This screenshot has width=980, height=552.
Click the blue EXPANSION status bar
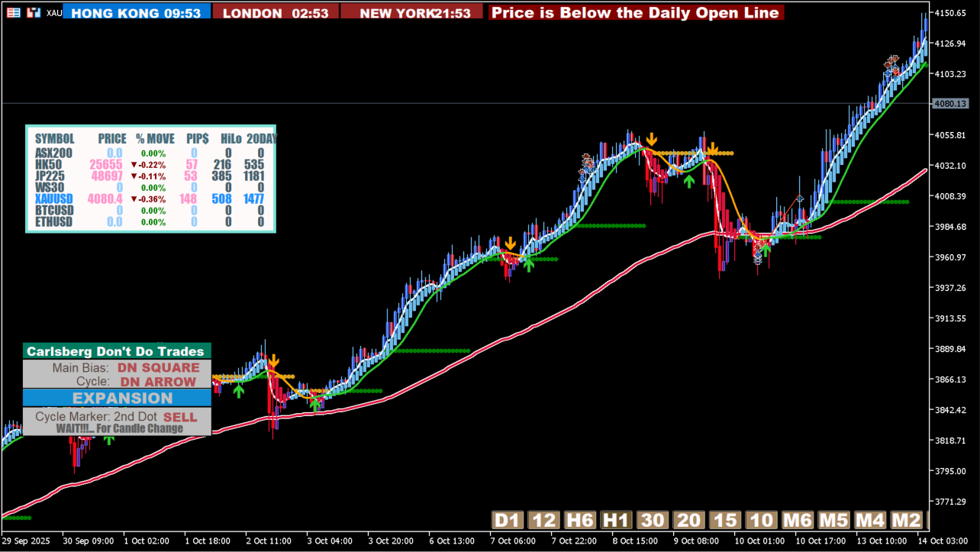(117, 398)
